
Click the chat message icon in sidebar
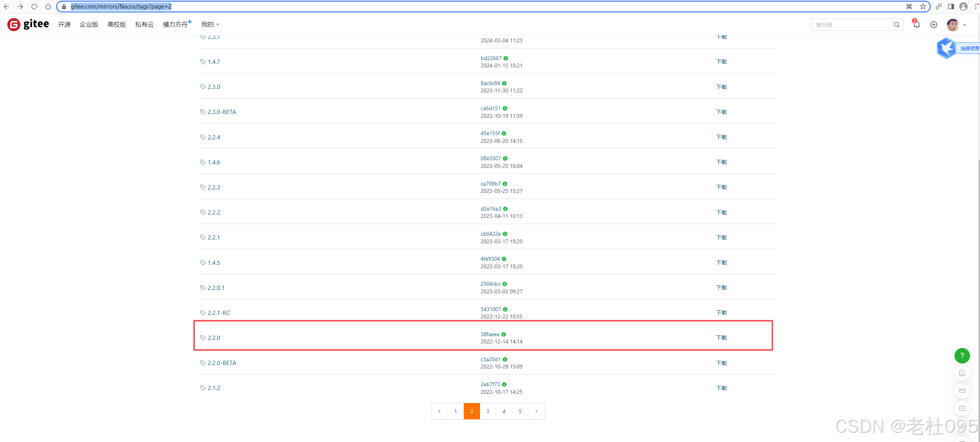[962, 409]
